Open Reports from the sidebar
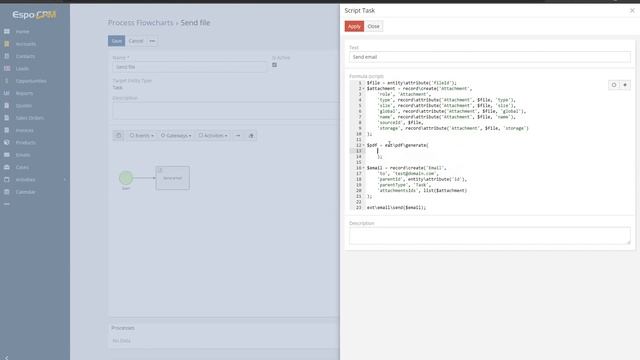Image resolution: width=640 pixels, height=360 pixels. [24, 93]
